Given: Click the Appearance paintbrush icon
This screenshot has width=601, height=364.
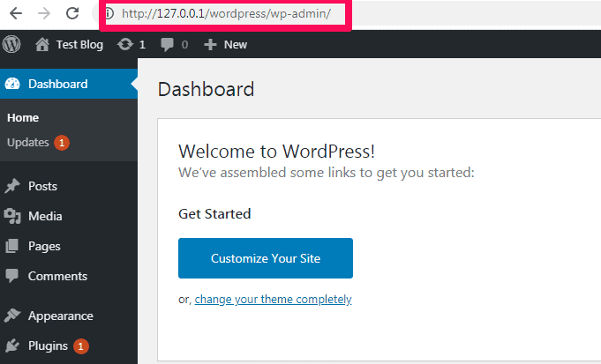Looking at the screenshot, I should 12,316.
